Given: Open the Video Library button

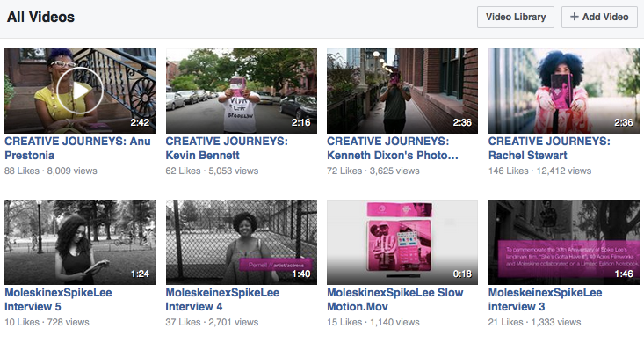Looking at the screenshot, I should point(516,18).
